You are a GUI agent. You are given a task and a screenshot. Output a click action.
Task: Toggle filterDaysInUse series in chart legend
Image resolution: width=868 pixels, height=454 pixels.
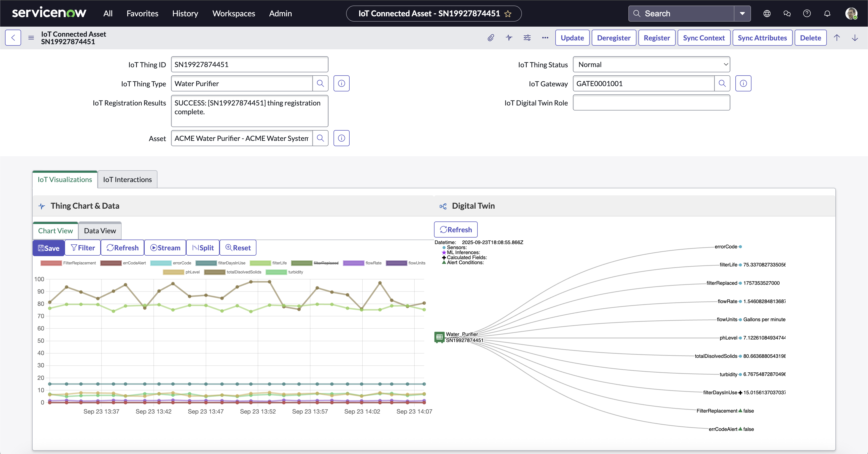tap(220, 263)
